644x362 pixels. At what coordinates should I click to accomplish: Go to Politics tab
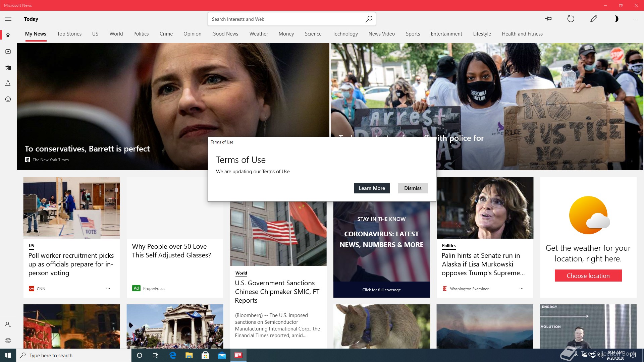[141, 34]
